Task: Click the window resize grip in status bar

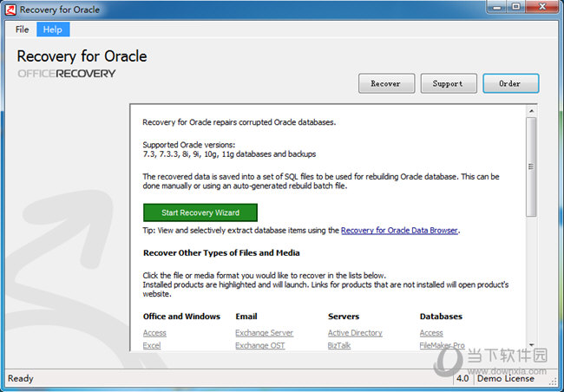Action: pyautogui.click(x=554, y=382)
